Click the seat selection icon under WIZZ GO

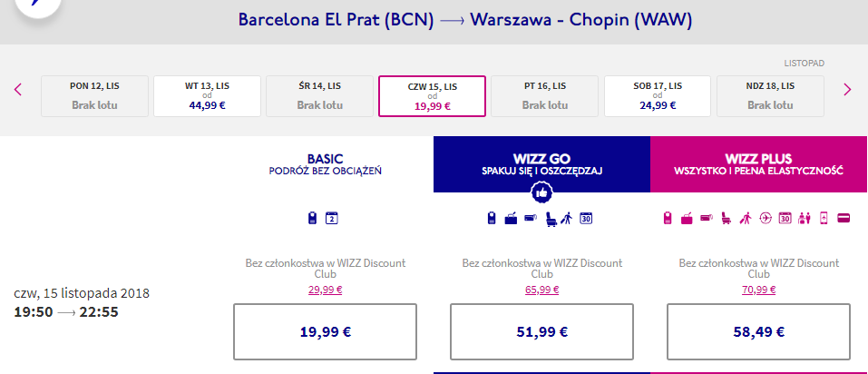[x=551, y=218]
